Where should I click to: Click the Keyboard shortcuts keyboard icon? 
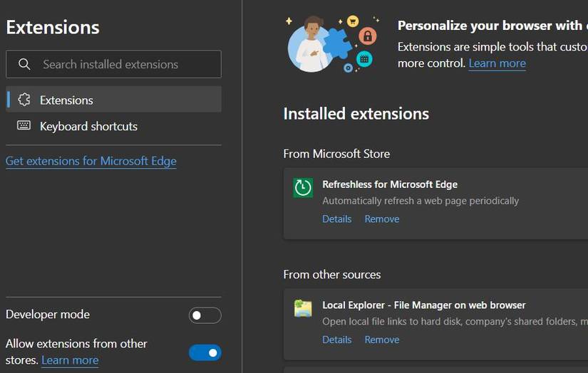point(24,126)
